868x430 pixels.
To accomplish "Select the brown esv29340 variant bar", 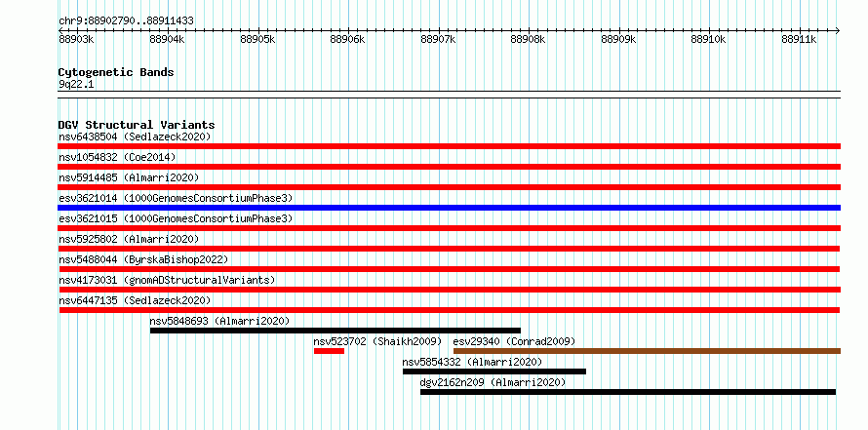I will coord(648,351).
